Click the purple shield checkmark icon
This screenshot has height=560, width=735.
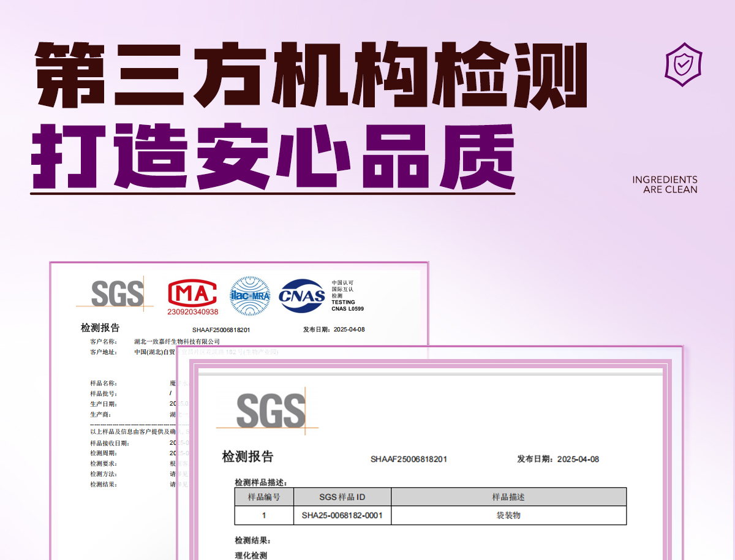point(683,64)
